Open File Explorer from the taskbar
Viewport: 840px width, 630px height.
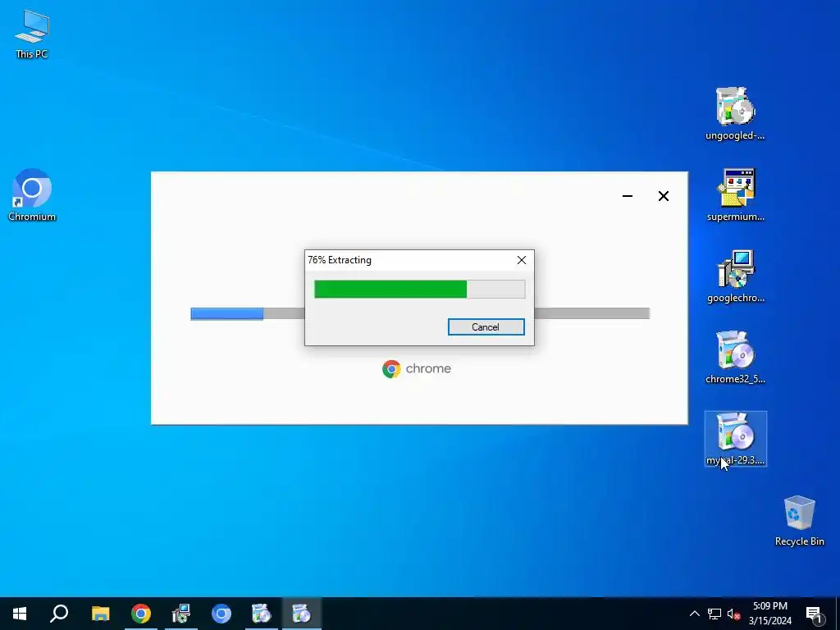click(x=100, y=614)
